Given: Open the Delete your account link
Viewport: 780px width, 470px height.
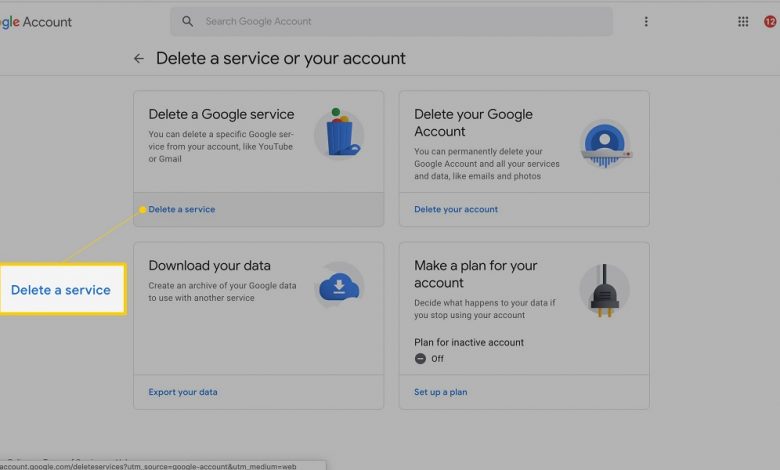Looking at the screenshot, I should point(455,209).
